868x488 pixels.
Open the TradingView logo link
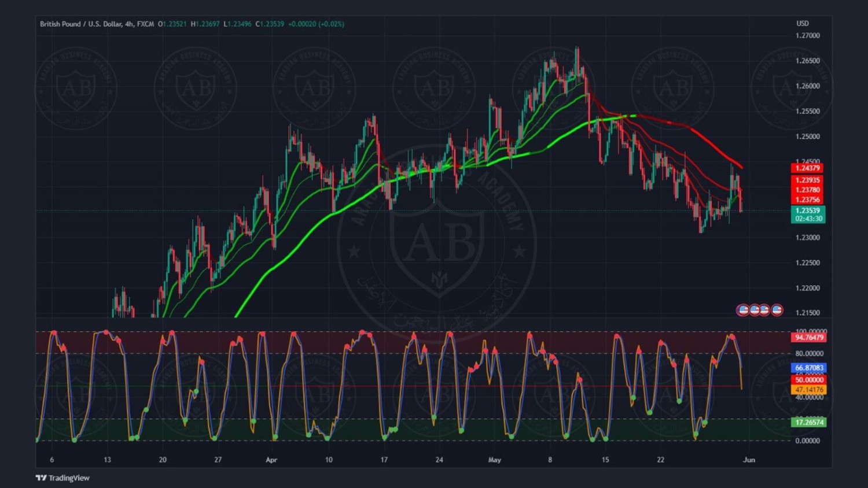[x=62, y=478]
